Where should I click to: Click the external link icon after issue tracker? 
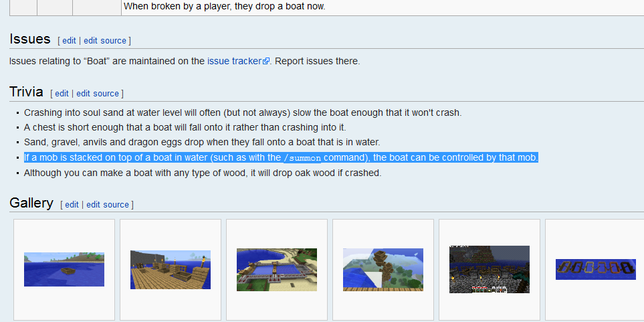point(266,62)
